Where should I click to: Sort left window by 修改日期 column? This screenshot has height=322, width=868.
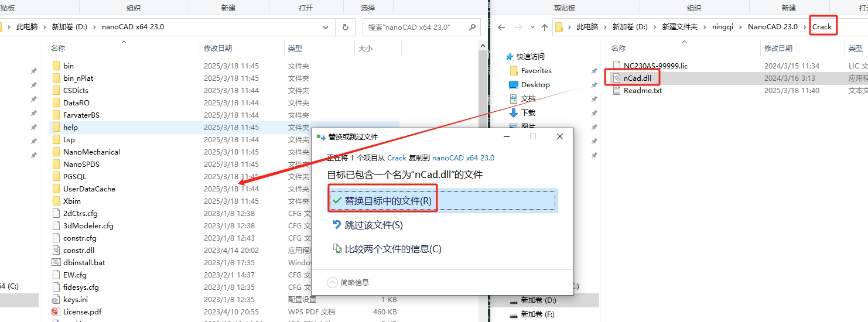tap(218, 49)
